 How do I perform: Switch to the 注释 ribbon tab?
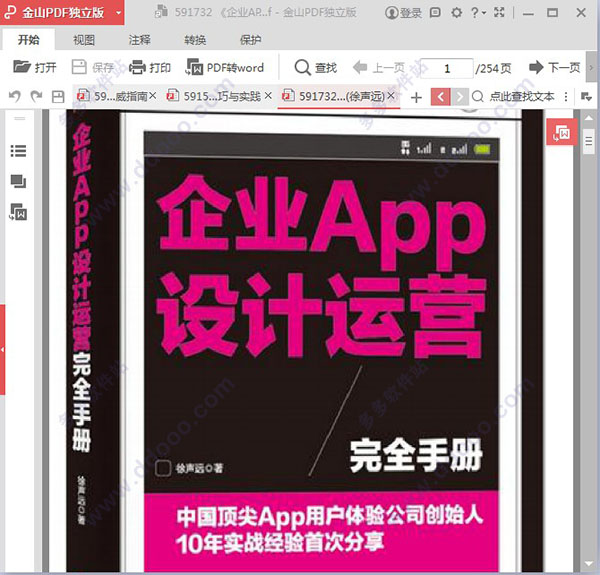pyautogui.click(x=139, y=40)
